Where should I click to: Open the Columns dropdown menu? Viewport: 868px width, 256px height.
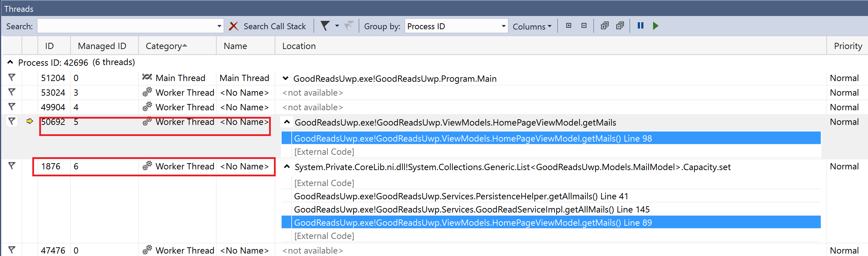[x=532, y=26]
